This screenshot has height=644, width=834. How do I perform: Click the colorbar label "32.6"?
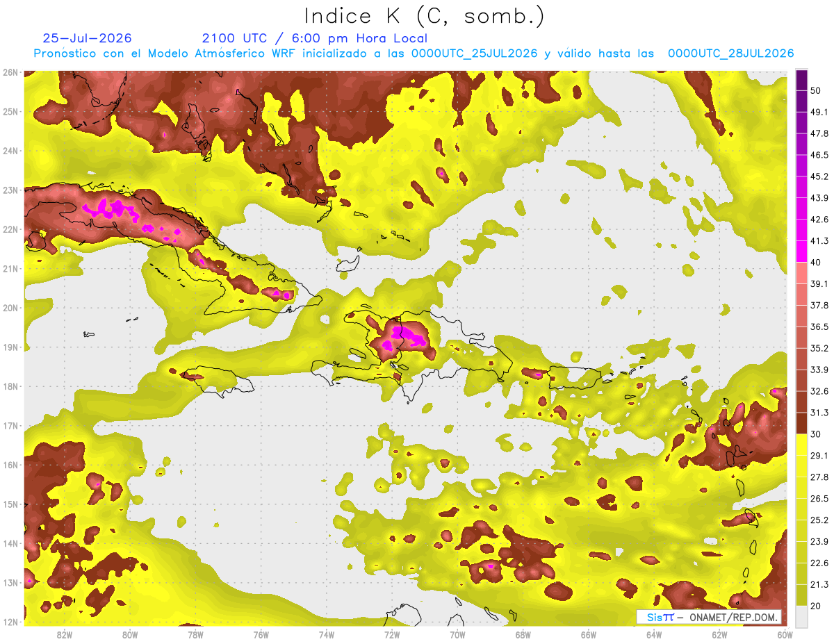pos(819,391)
